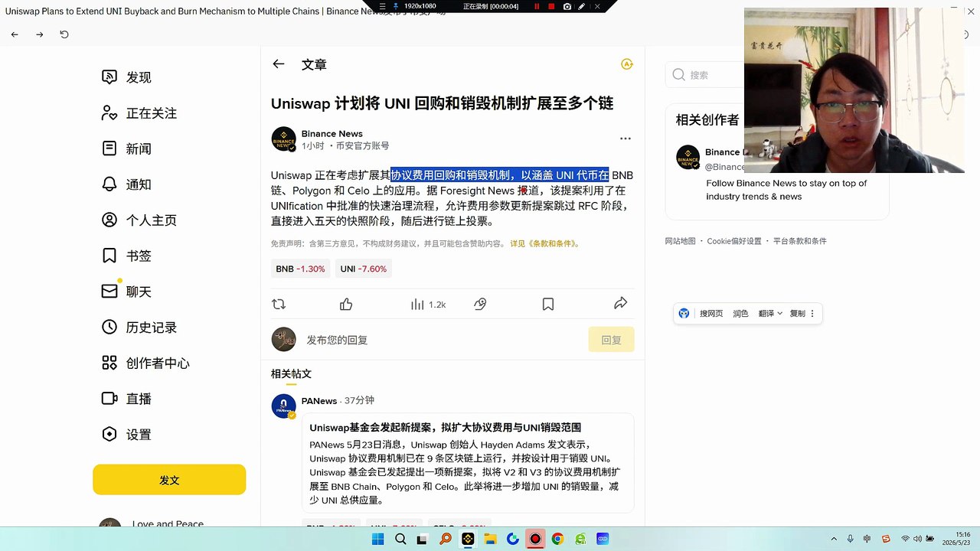Click the Binance icon in the taskbar
This screenshot has height=551, width=980.
point(468,540)
